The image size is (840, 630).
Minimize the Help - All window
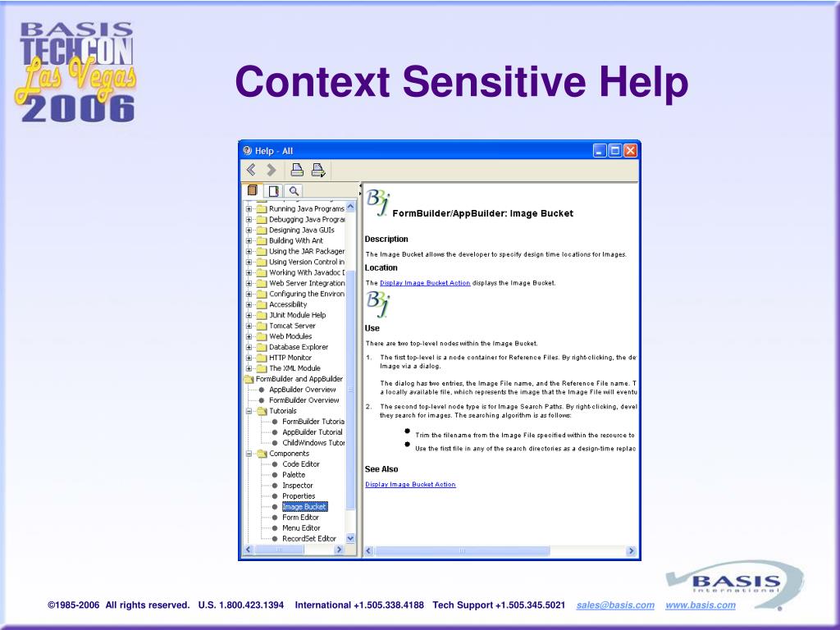tap(600, 151)
